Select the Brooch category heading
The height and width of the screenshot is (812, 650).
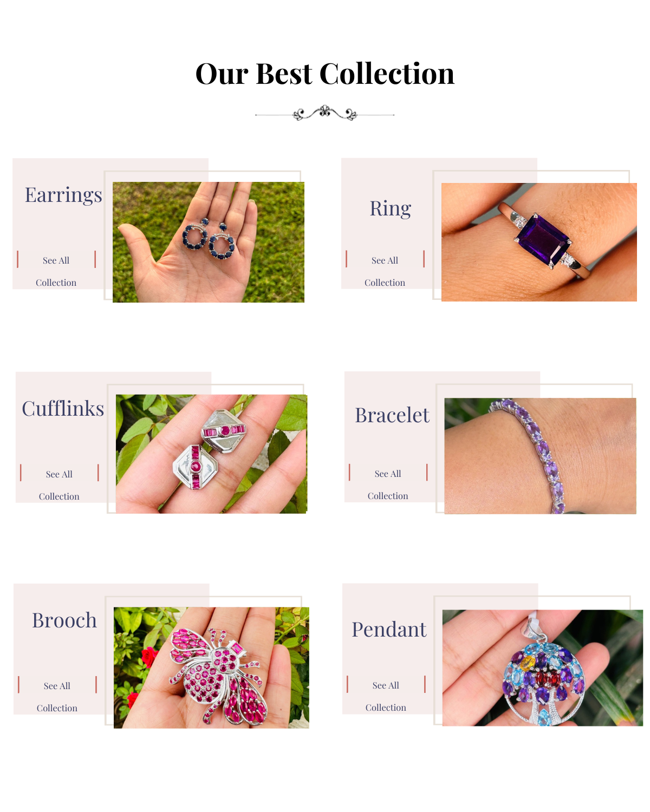(64, 620)
